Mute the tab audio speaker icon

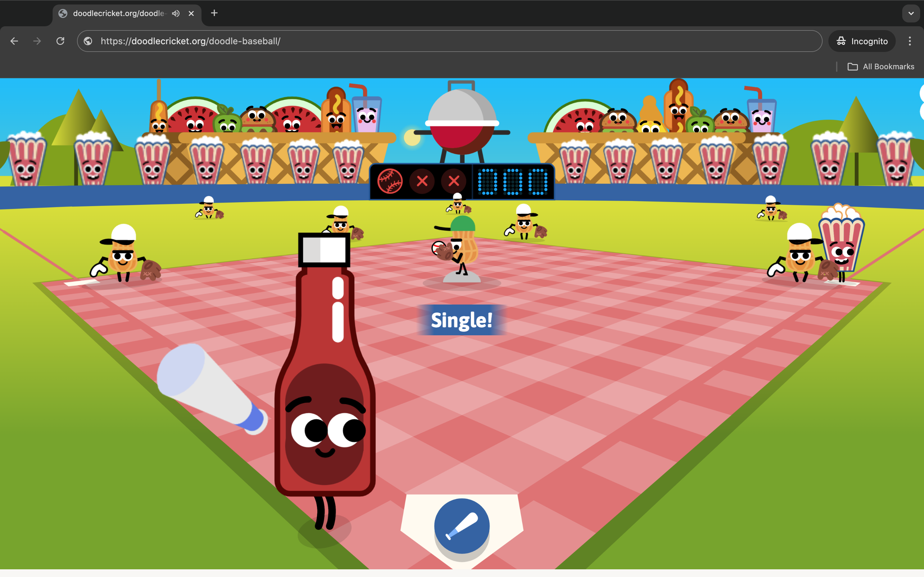(x=175, y=13)
